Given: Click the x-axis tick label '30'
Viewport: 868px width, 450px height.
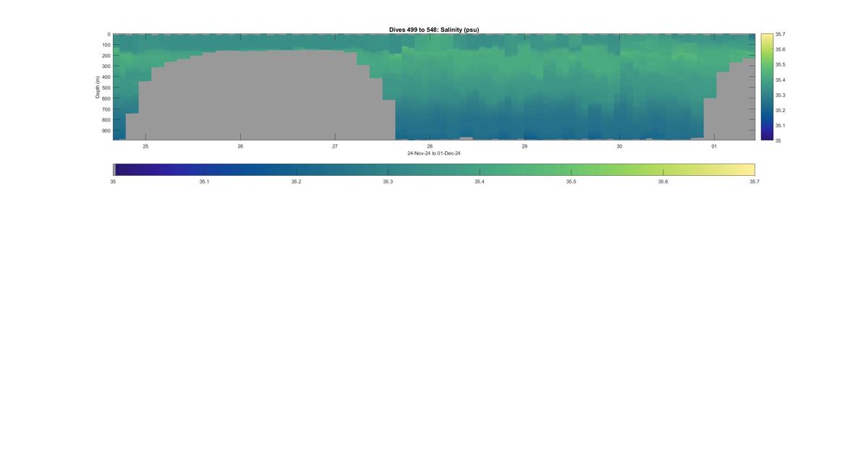Looking at the screenshot, I should [619, 146].
